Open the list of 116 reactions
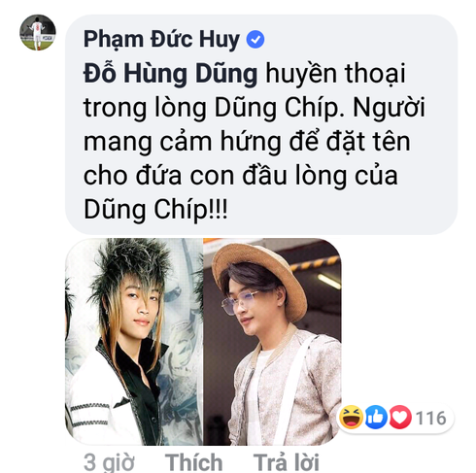476x473 pixels. click(431, 418)
